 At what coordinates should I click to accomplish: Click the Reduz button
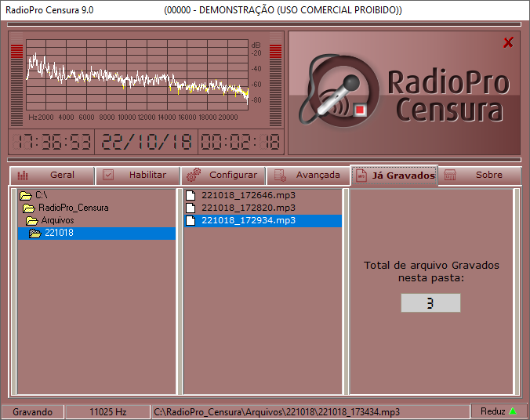(499, 411)
